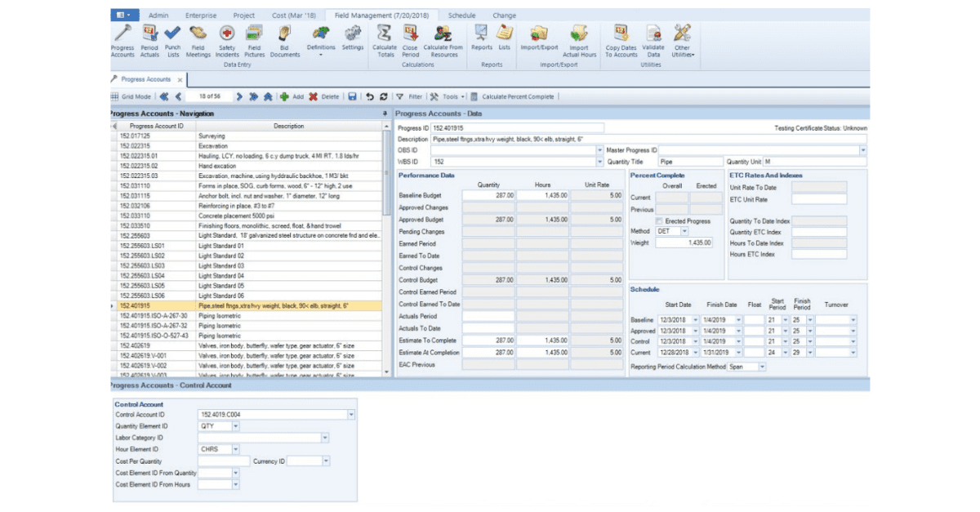980x512 pixels.
Task: Run Calculate Totals
Action: click(x=385, y=40)
